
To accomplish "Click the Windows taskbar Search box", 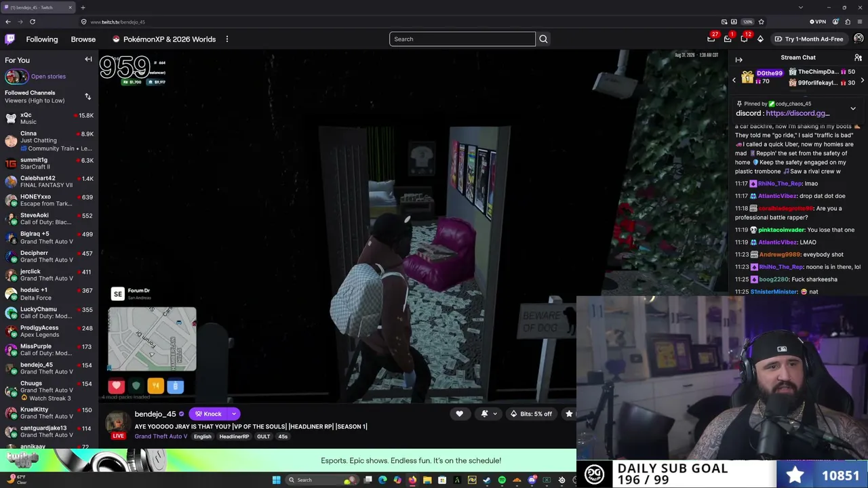I will coord(321,480).
